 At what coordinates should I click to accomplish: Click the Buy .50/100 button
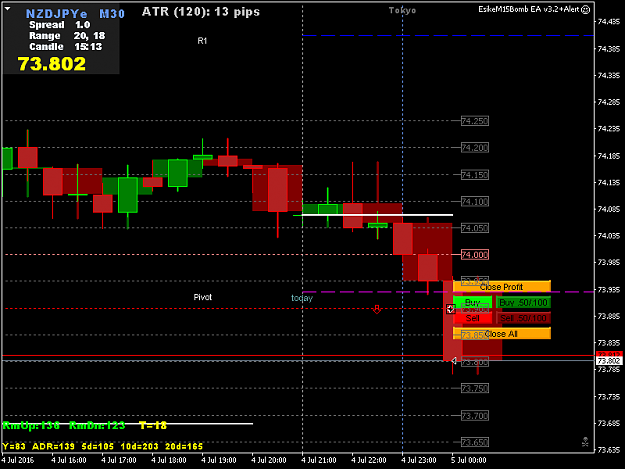523,302
